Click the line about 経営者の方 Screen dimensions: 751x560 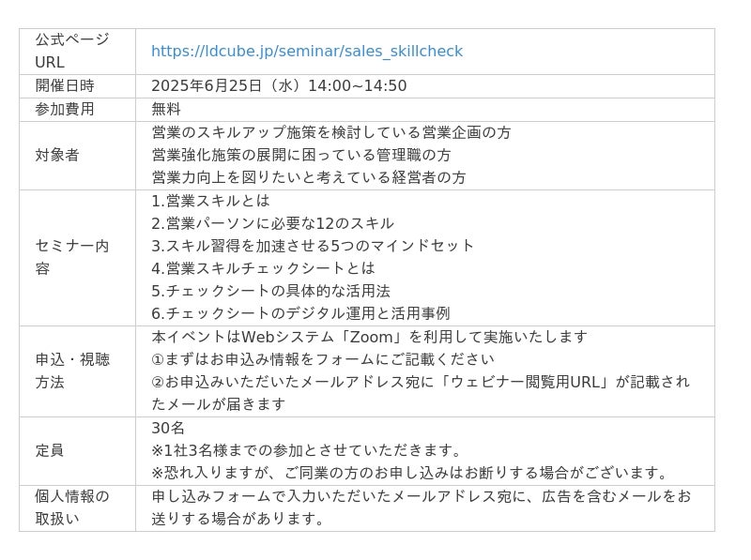point(309,177)
